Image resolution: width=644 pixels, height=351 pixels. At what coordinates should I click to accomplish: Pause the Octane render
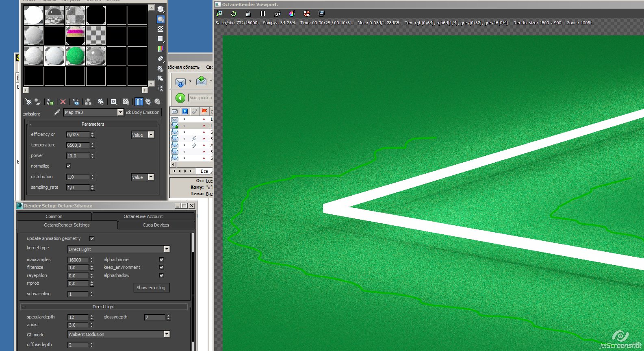263,13
